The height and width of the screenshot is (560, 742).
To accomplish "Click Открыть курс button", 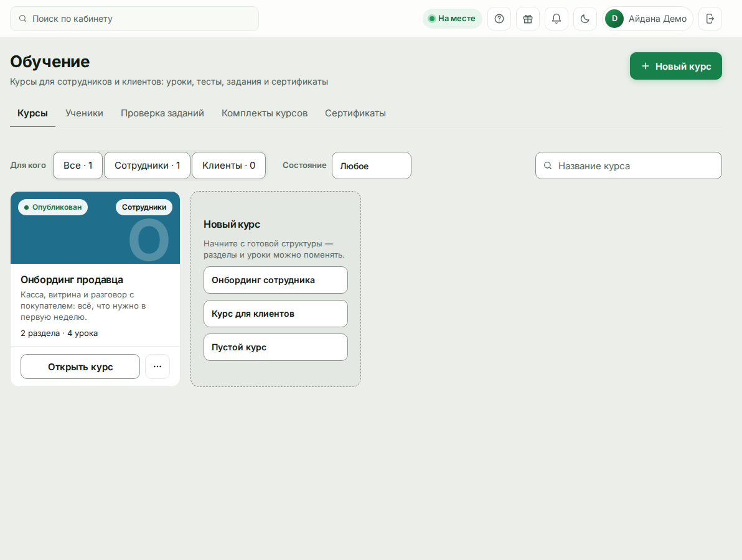I will (80, 366).
